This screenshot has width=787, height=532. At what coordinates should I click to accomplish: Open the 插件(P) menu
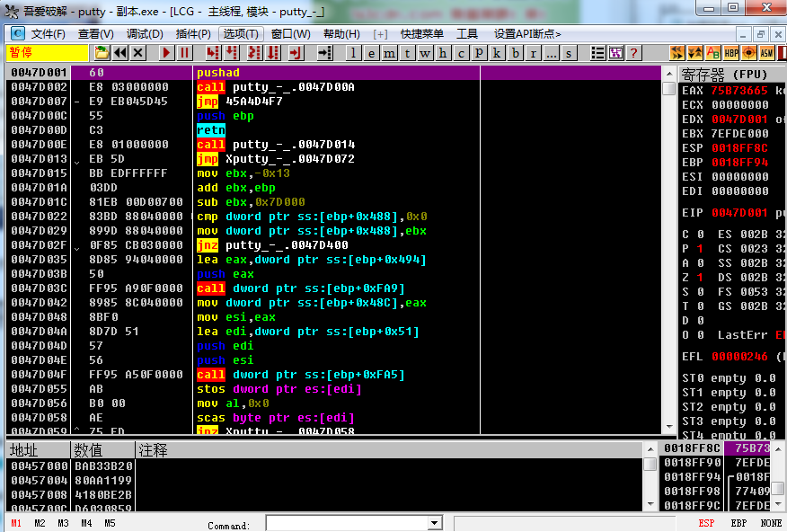click(193, 33)
